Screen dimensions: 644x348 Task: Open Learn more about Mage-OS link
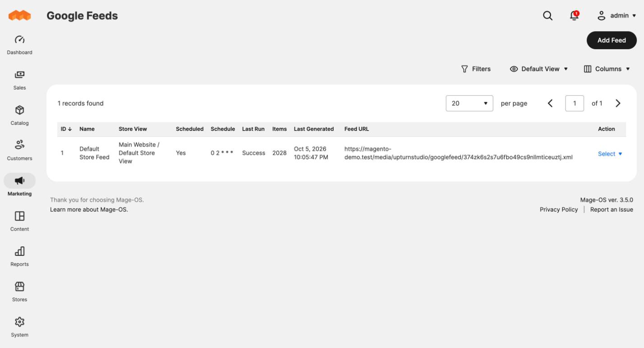click(x=89, y=209)
